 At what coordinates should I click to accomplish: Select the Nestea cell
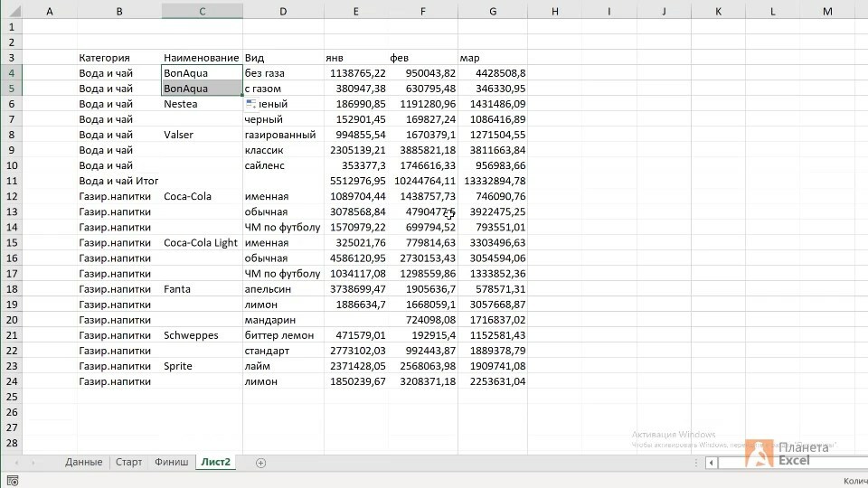coord(202,104)
